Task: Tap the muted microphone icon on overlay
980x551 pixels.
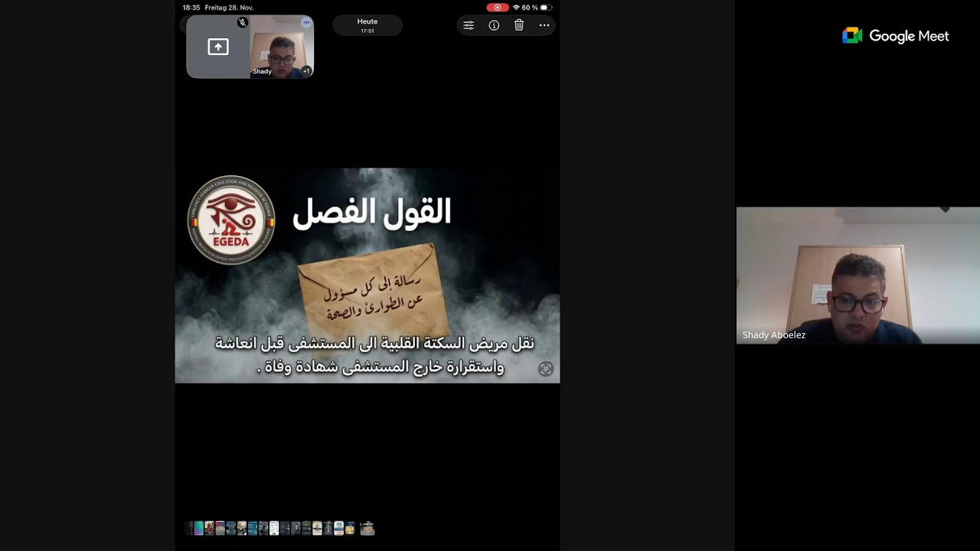Action: coord(243,22)
